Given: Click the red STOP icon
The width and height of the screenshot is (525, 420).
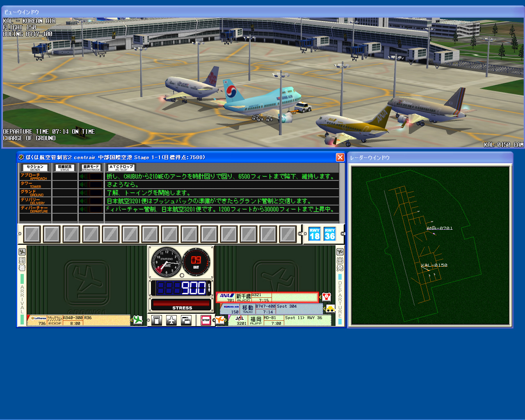Looking at the screenshot, I should tap(206, 320).
